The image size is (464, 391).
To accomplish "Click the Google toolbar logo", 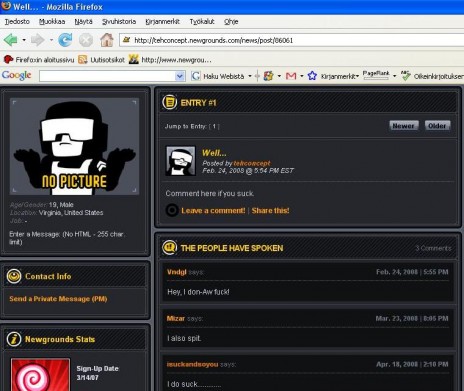I will click(x=17, y=76).
